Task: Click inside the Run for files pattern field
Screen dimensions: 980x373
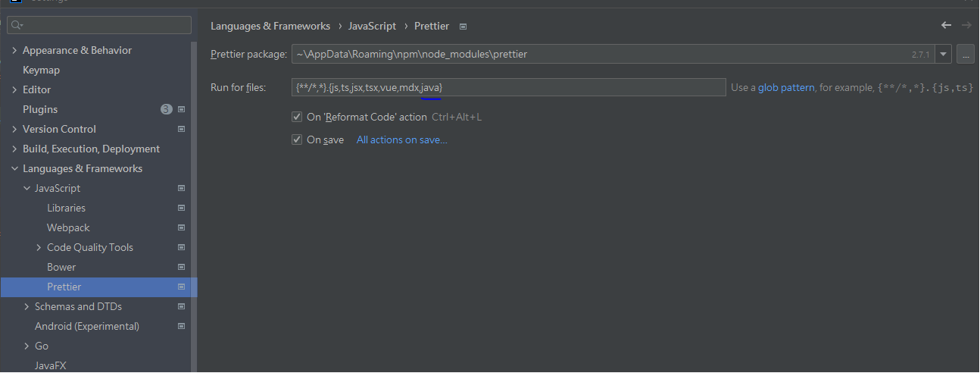Action: point(509,87)
